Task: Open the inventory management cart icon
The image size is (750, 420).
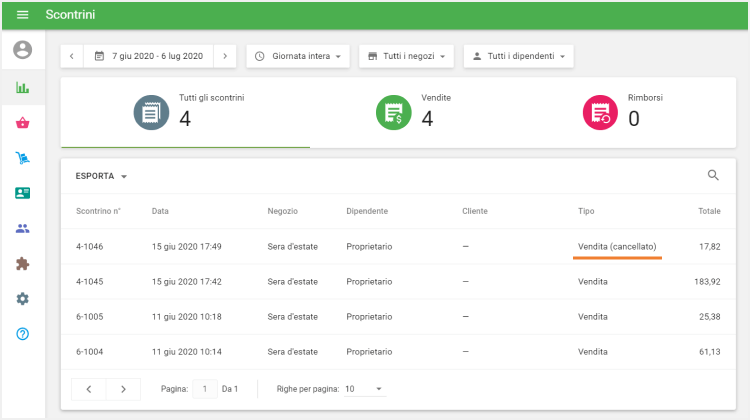Action: (22, 158)
